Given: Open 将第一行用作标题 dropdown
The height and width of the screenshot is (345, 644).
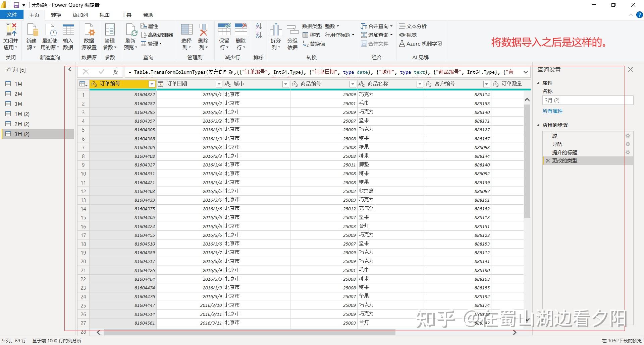Looking at the screenshot, I should tap(329, 35).
